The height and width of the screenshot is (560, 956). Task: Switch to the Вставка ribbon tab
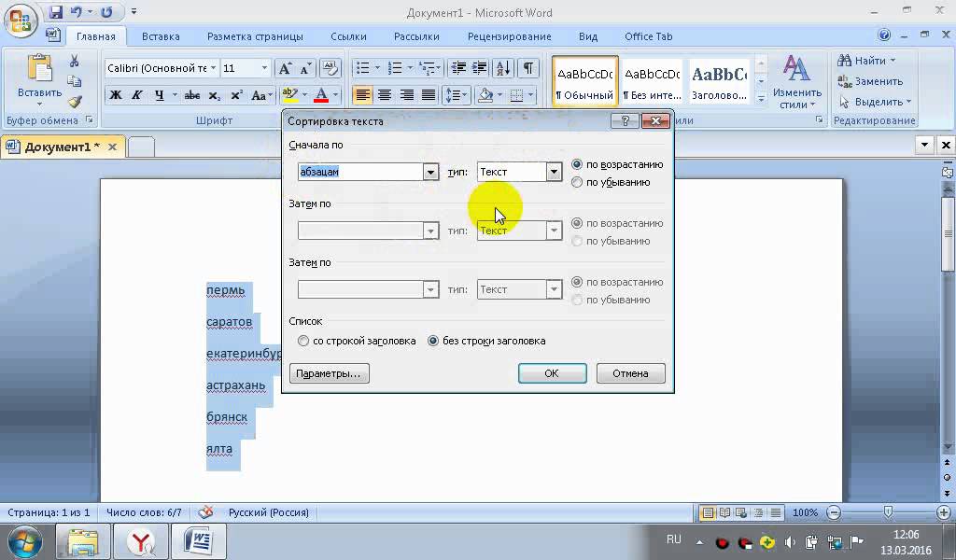coord(161,36)
